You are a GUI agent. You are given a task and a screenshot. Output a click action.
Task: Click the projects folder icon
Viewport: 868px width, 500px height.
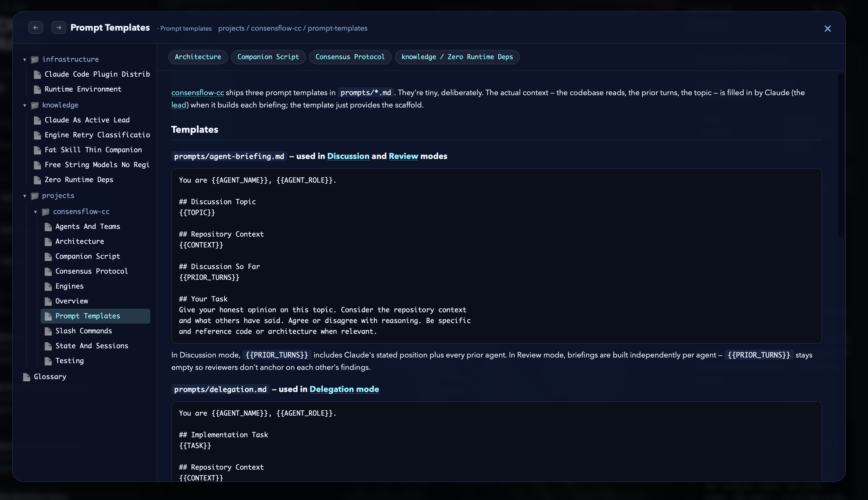coord(35,196)
